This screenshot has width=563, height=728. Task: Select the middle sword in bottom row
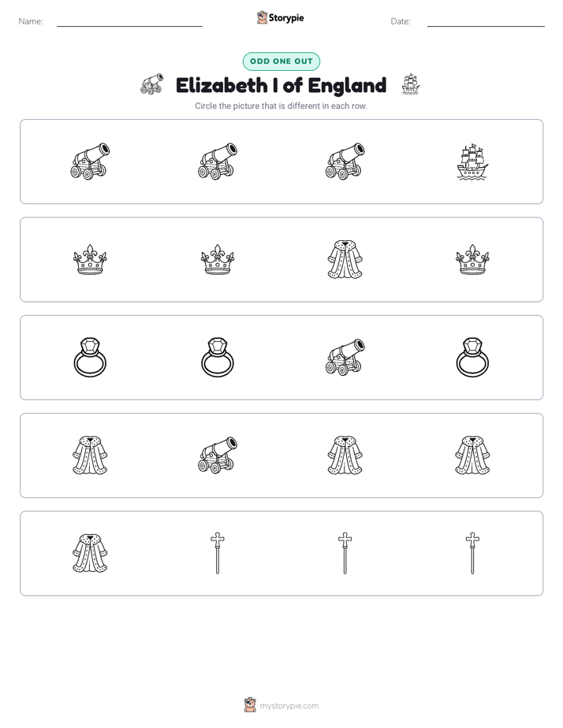[345, 553]
